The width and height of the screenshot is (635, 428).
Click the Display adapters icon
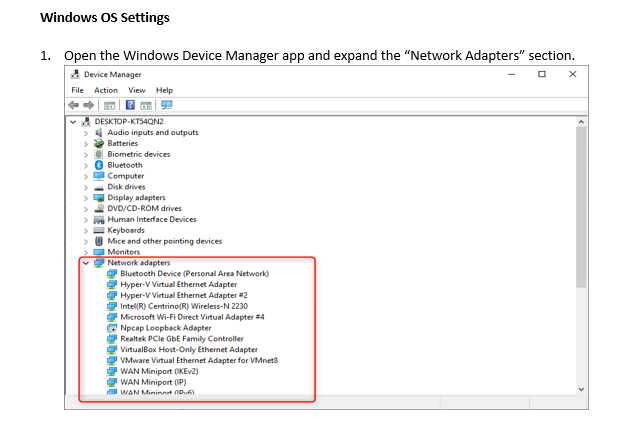99,198
